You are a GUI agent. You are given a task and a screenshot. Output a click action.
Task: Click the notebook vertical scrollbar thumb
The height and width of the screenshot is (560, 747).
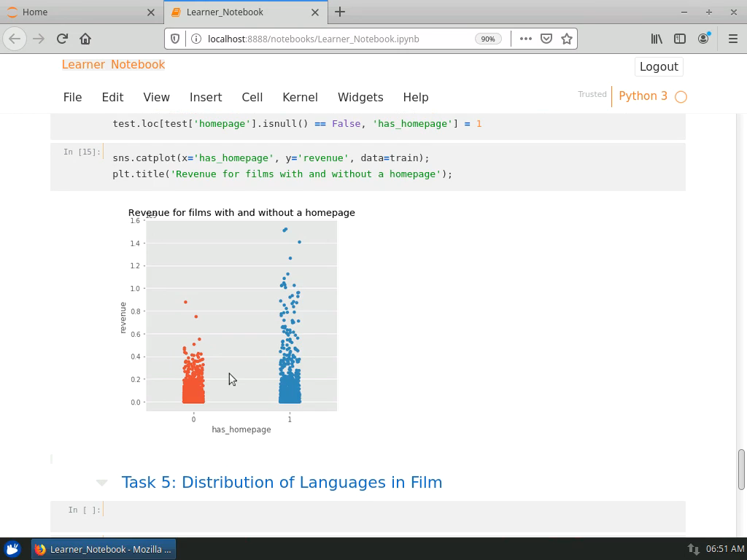[x=741, y=470]
